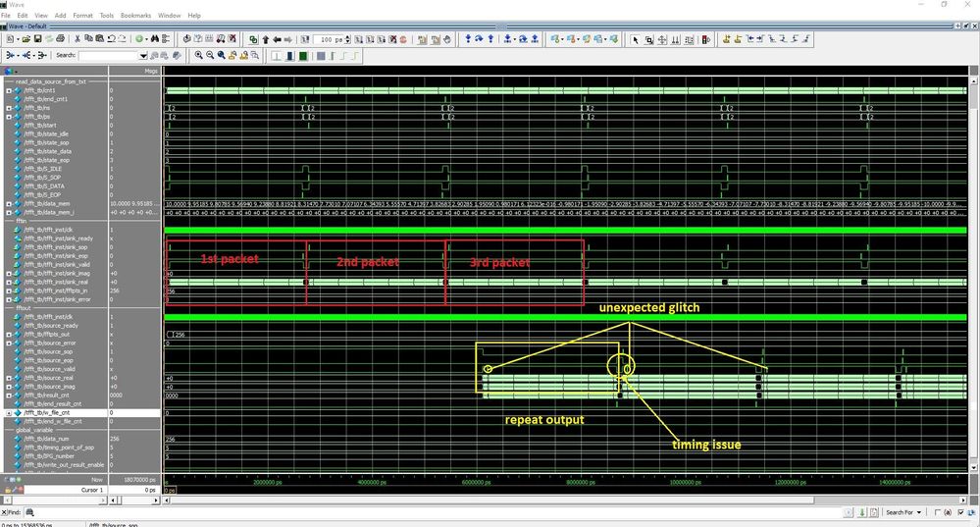Click the Select Mode arrow cursor icon
980x527 pixels.
[636, 39]
